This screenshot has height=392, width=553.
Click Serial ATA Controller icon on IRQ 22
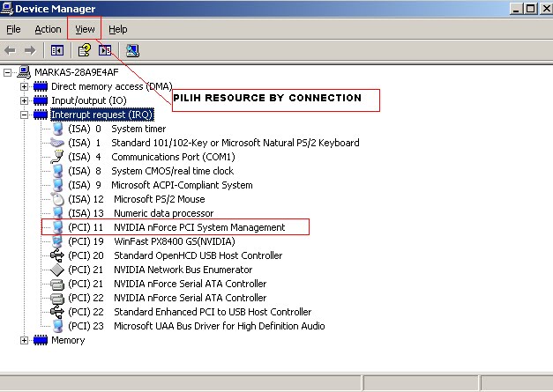tap(57, 298)
